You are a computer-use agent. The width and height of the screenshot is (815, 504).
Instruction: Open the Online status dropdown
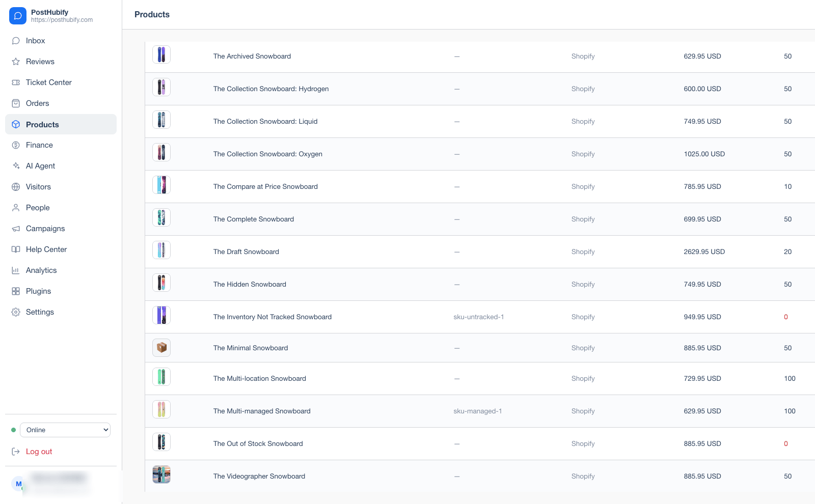[65, 430]
